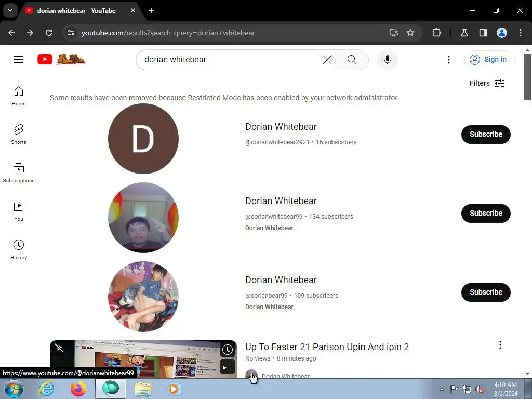Screen dimensions: 532x399
Task: Open the taskbar clock and date
Action: (506, 389)
